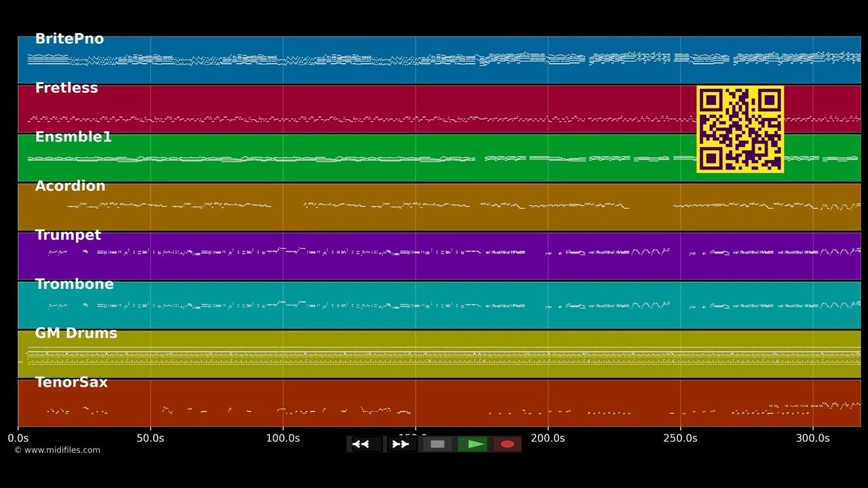Click the 100.0s time axis label
Viewport: 868px width, 488px height.
[x=283, y=439]
